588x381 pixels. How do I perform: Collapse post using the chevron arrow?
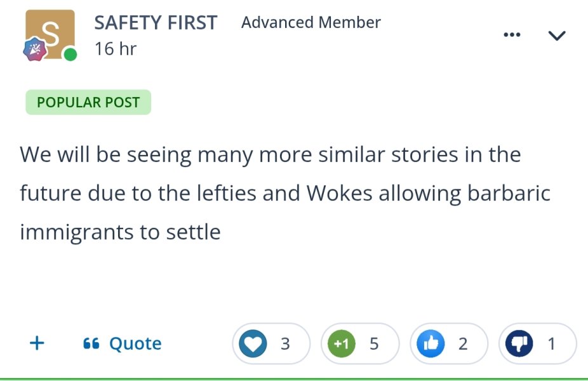click(x=557, y=36)
